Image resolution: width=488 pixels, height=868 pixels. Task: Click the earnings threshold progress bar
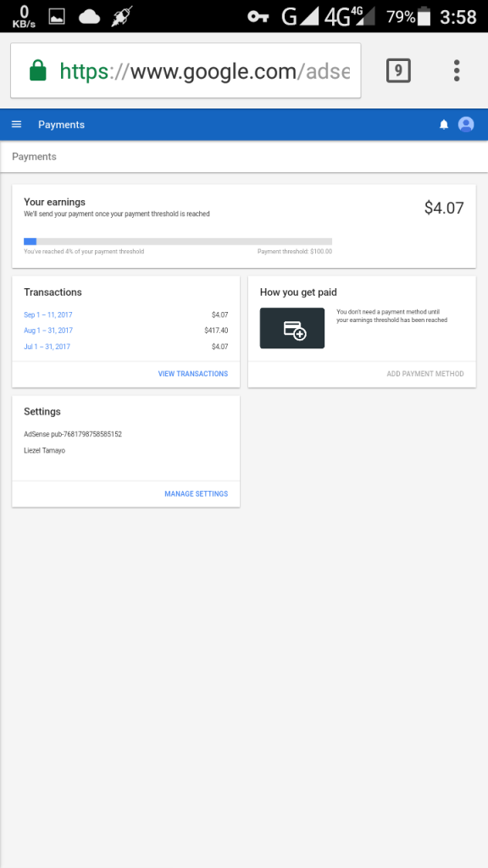(178, 242)
